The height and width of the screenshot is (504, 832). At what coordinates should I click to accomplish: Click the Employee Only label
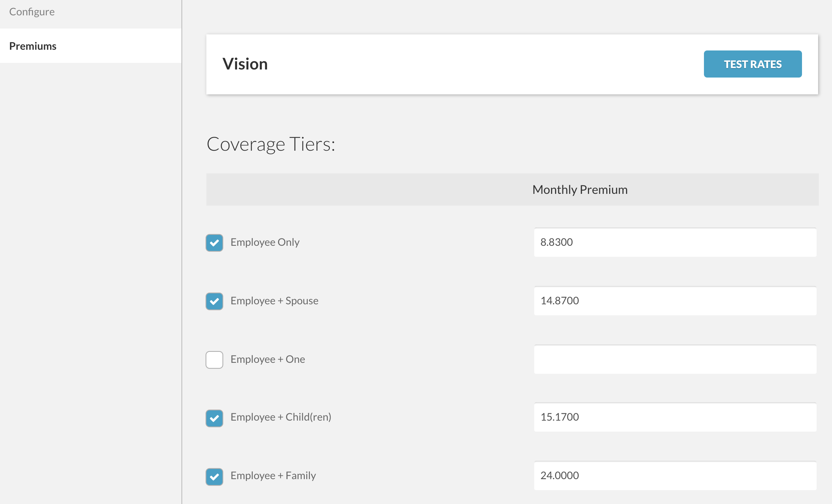coord(265,242)
